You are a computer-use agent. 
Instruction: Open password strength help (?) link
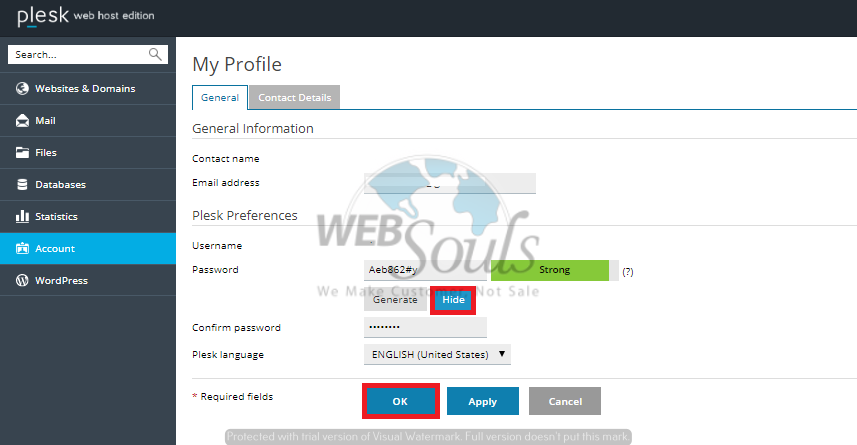point(627,272)
